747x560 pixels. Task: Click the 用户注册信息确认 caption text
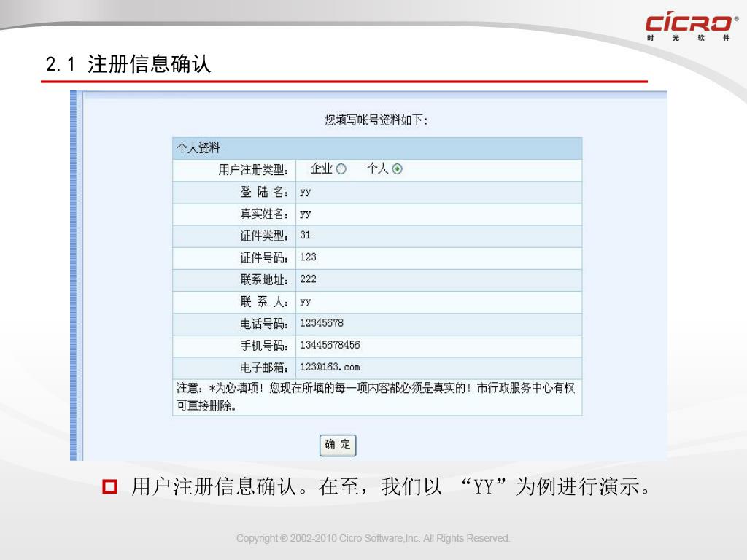(391, 486)
